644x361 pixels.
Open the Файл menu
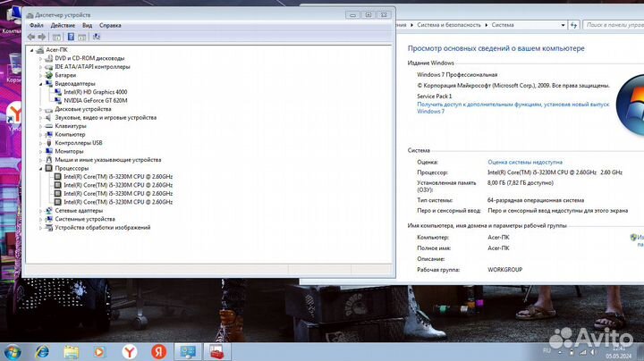37,25
